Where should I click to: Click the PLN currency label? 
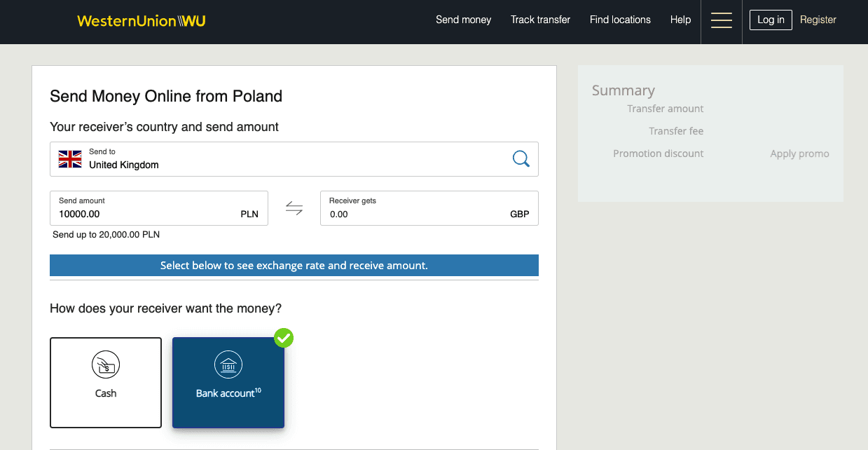pos(249,214)
